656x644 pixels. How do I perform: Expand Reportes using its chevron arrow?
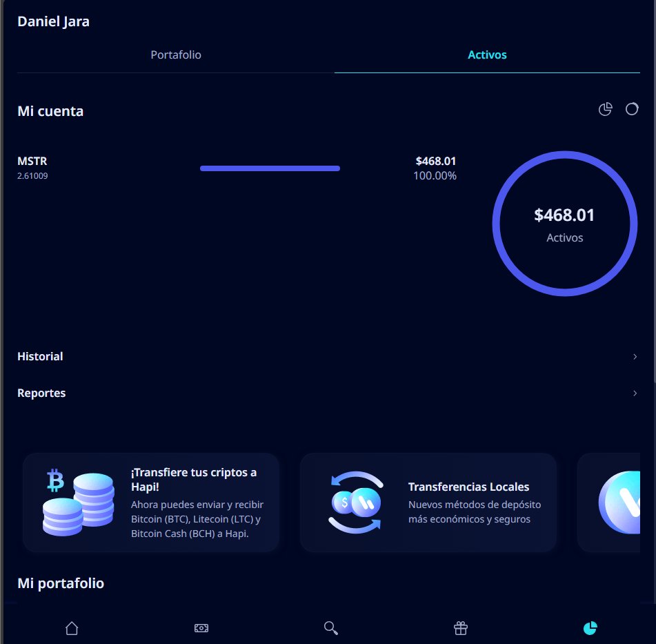(635, 393)
